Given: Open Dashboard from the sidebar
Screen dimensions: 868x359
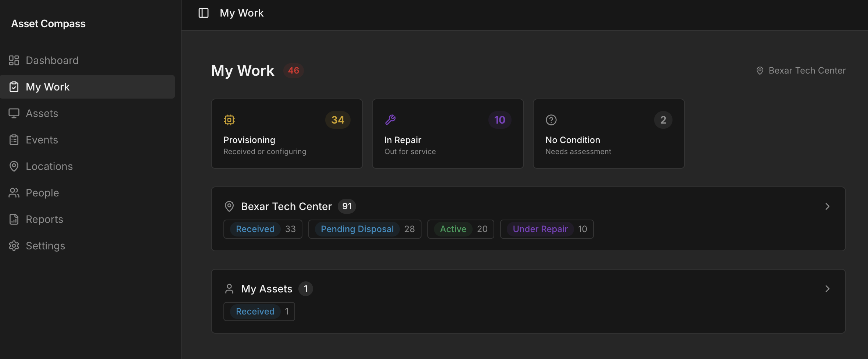Looking at the screenshot, I should 87,60.
